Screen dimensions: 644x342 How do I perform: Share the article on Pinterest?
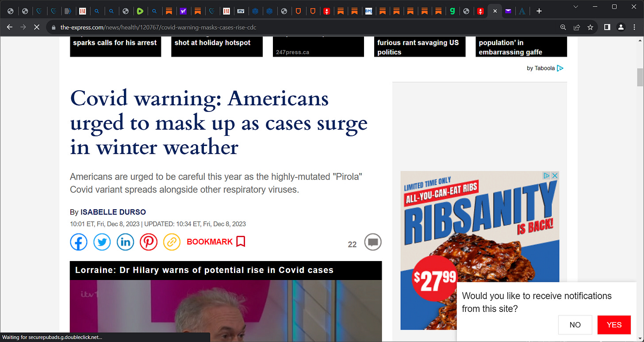click(x=149, y=242)
